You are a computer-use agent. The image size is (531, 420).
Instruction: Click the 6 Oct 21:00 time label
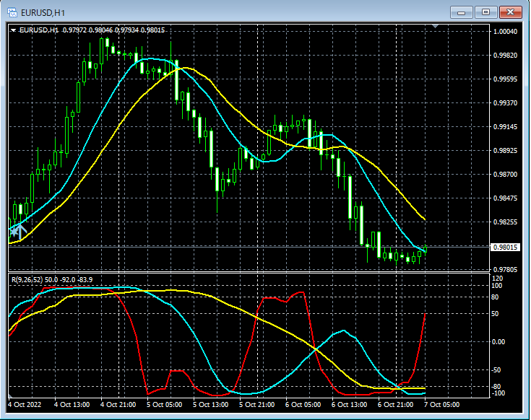(396, 404)
